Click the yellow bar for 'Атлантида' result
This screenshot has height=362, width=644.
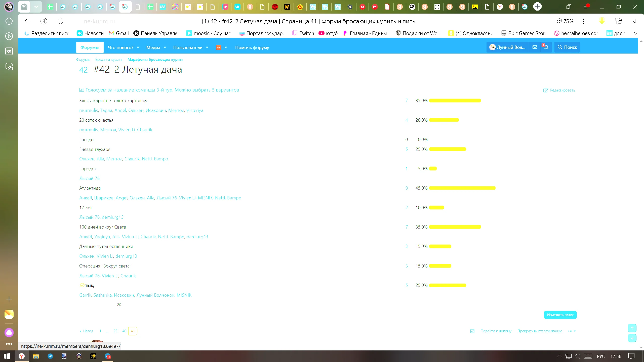click(462, 188)
